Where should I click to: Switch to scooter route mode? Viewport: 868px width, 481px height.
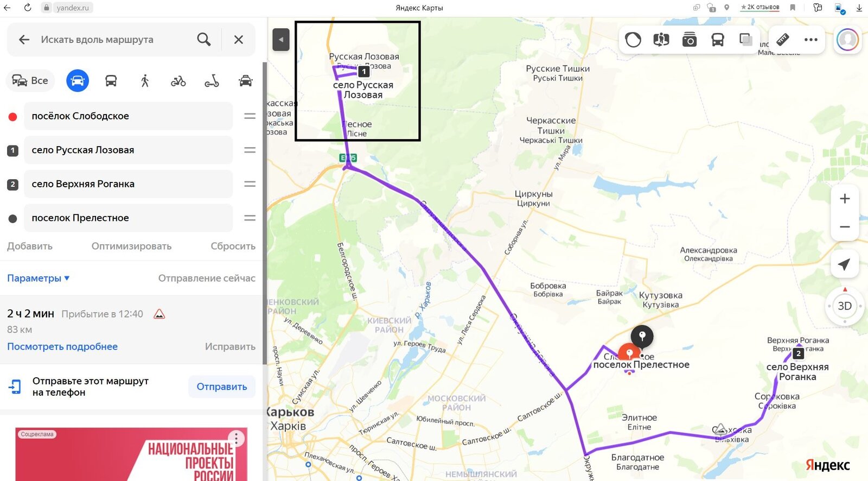click(x=212, y=81)
